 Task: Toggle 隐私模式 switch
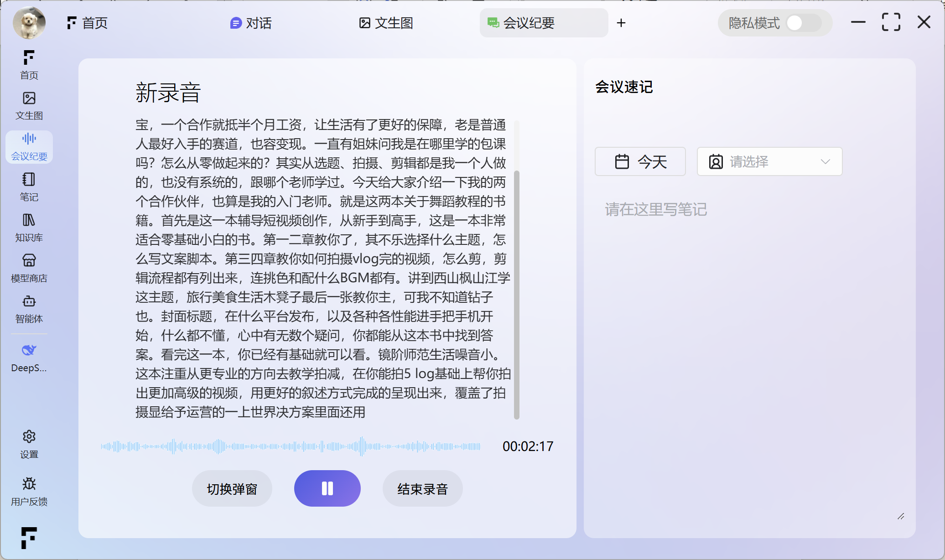point(803,23)
